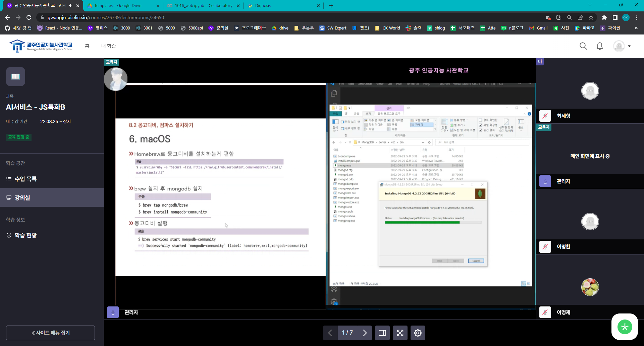The image size is (644, 346).
Task: Bookmark this page with the star icon
Action: coord(591,17)
